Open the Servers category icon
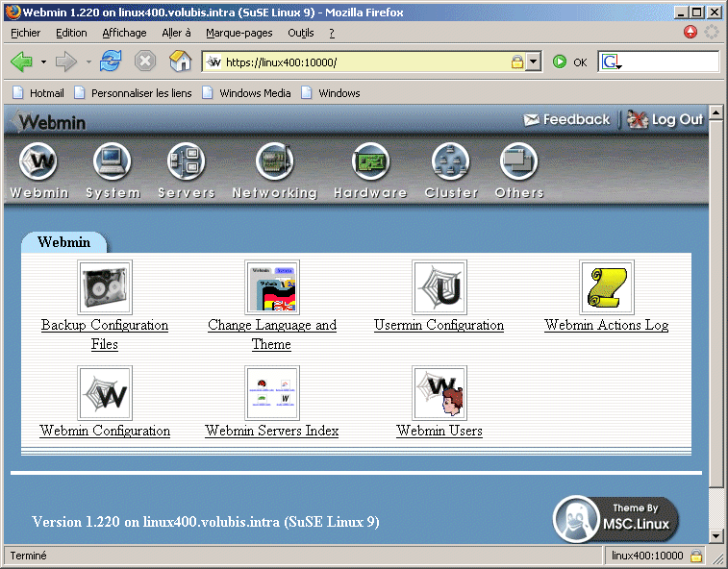 pyautogui.click(x=187, y=161)
